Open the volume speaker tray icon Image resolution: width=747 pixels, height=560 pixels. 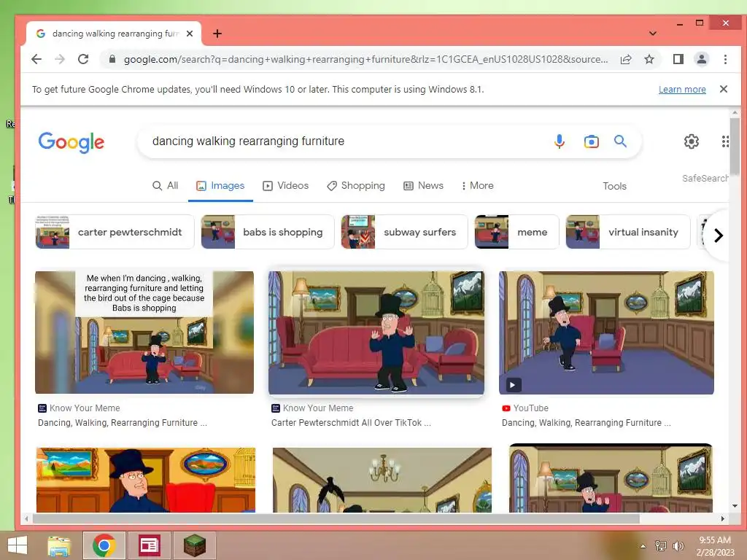tap(678, 545)
